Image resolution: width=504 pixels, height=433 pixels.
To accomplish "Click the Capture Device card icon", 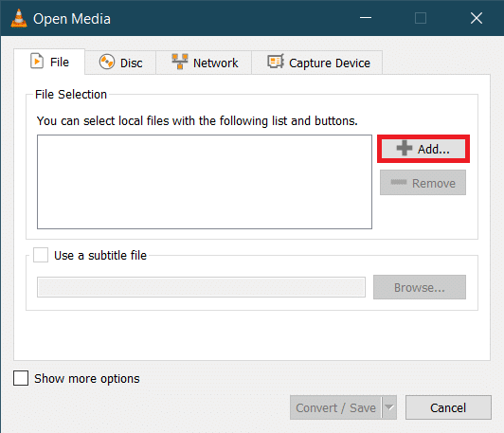I will coord(276,62).
